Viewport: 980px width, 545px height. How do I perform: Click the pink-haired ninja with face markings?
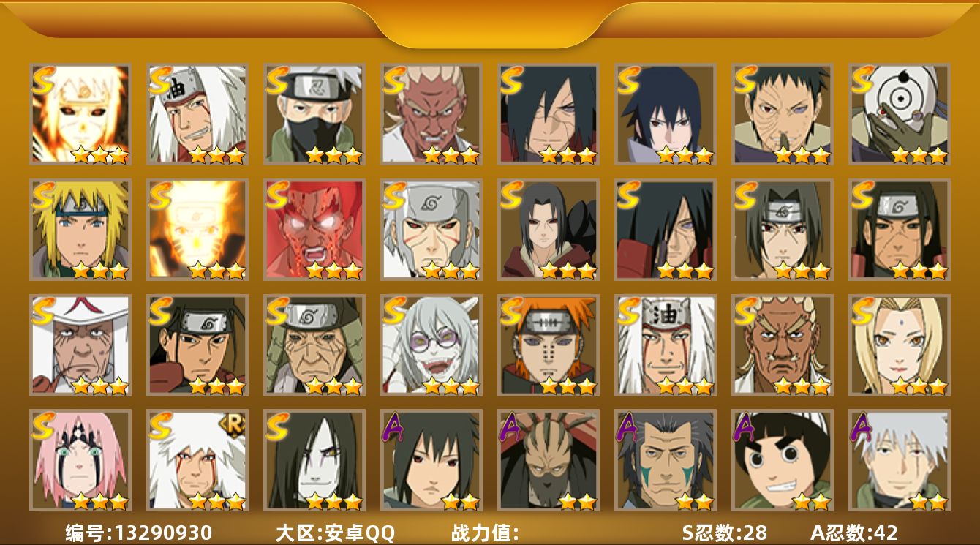(x=80, y=460)
